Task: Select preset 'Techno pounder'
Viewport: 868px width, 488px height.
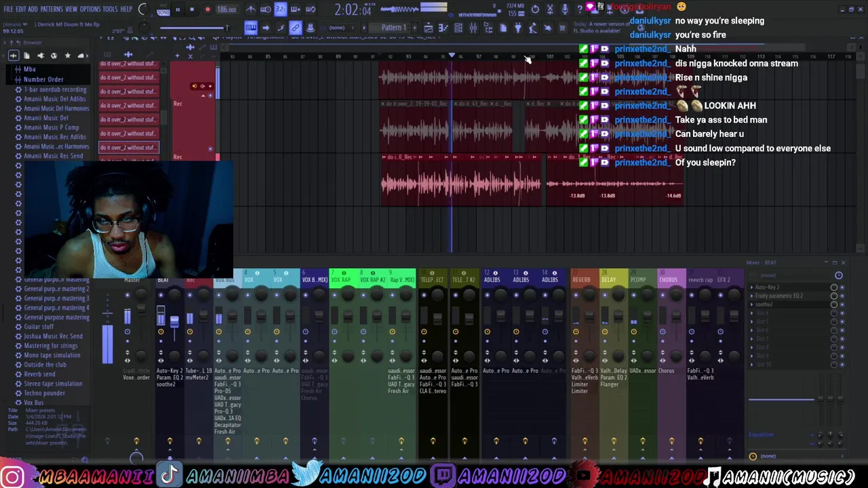Action: point(45,393)
